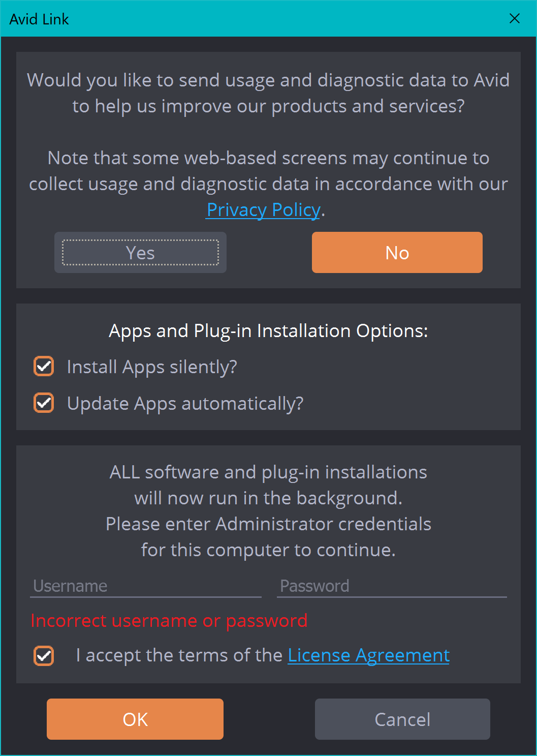
Task: Click the "Install Apps silently?" label text
Action: pyautogui.click(x=152, y=367)
